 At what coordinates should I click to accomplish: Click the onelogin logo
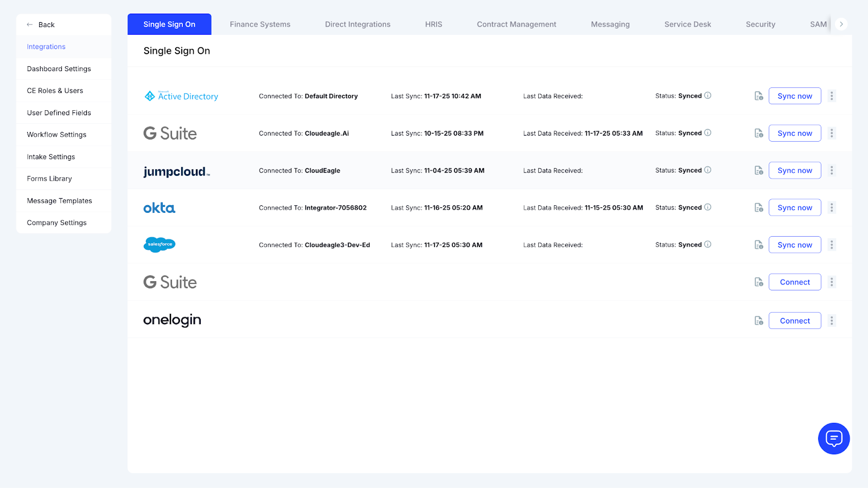pos(172,320)
